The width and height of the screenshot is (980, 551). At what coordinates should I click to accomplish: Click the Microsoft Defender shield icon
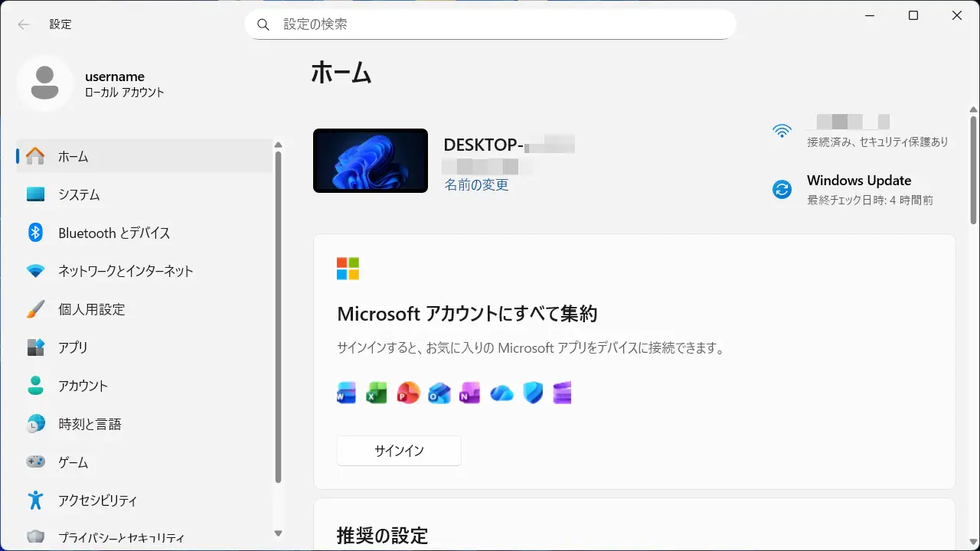pos(532,392)
